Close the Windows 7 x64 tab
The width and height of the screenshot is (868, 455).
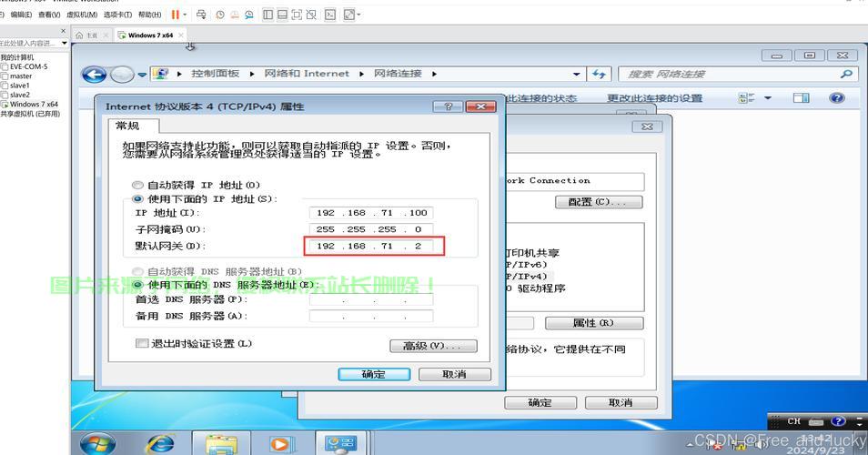180,35
